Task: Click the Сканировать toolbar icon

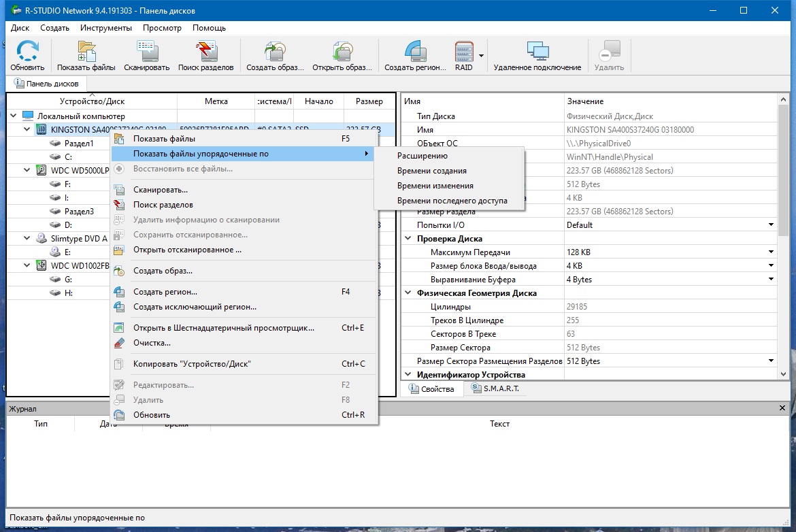Action: pos(147,56)
